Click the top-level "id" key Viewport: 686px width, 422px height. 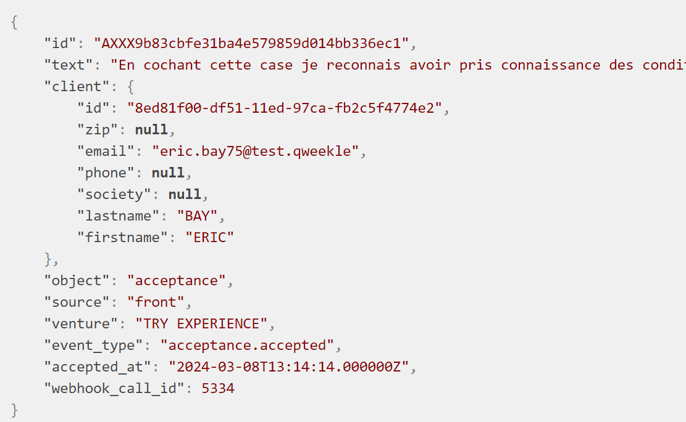click(60, 43)
